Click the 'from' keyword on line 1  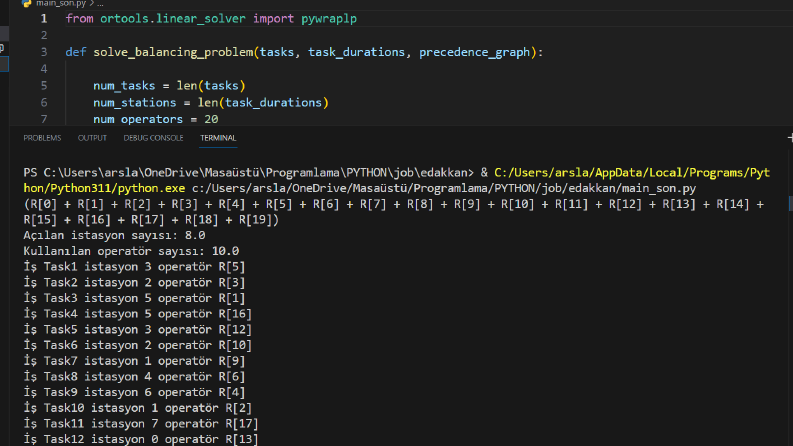pyautogui.click(x=79, y=19)
